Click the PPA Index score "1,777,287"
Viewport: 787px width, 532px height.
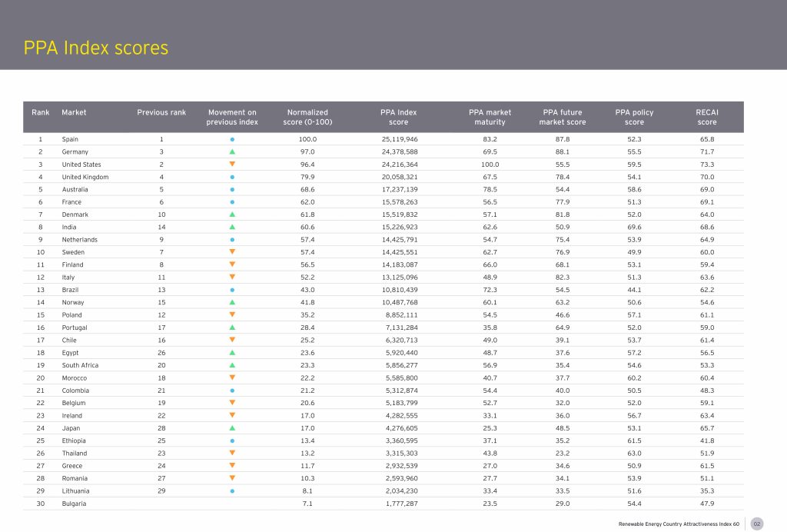click(x=401, y=504)
